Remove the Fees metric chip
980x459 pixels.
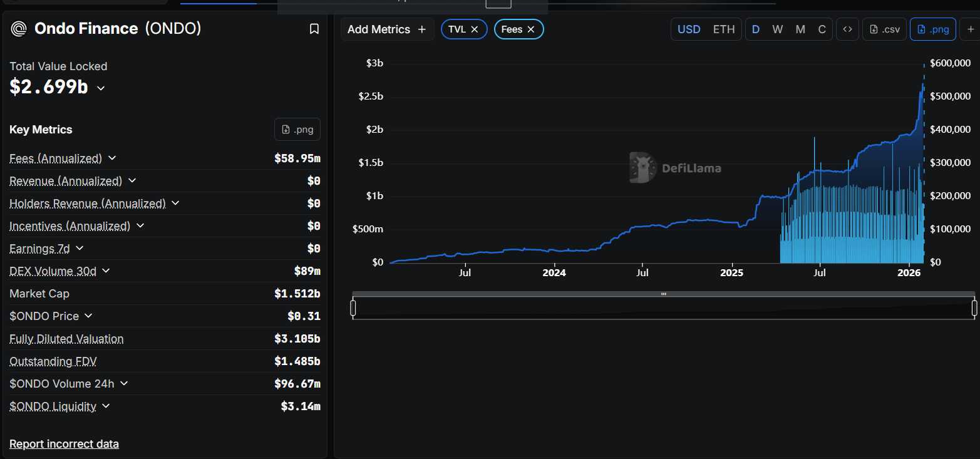531,29
